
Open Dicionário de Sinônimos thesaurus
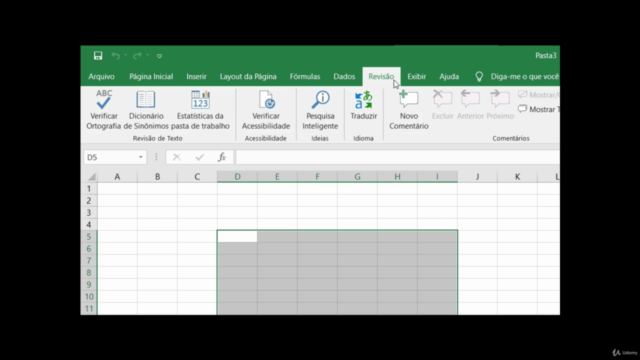(146, 110)
